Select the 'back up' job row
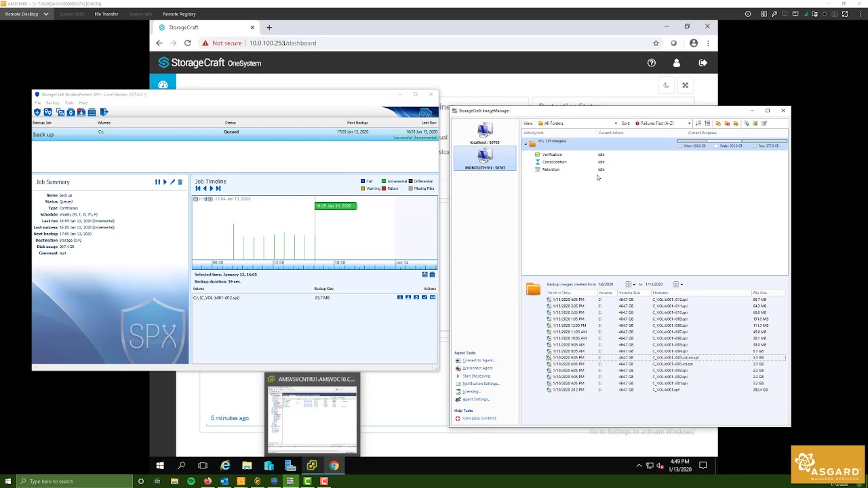Viewport: 868px width, 488px height. coord(235,134)
